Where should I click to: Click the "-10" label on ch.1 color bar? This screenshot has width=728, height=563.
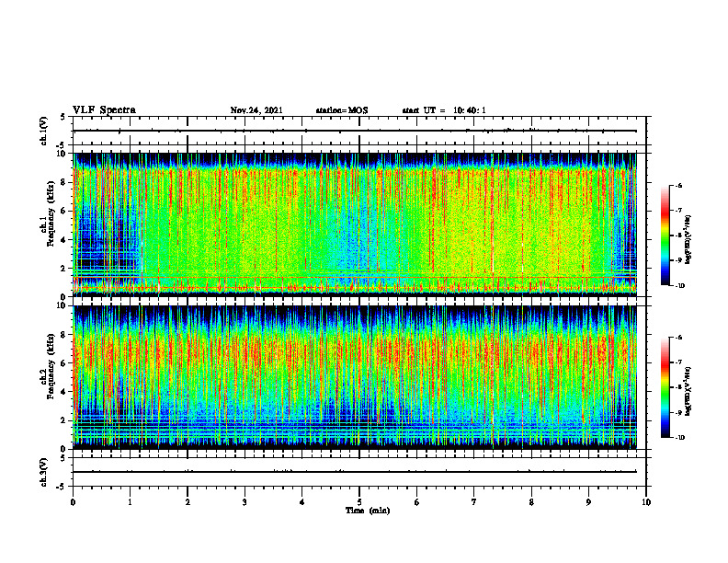[679, 286]
